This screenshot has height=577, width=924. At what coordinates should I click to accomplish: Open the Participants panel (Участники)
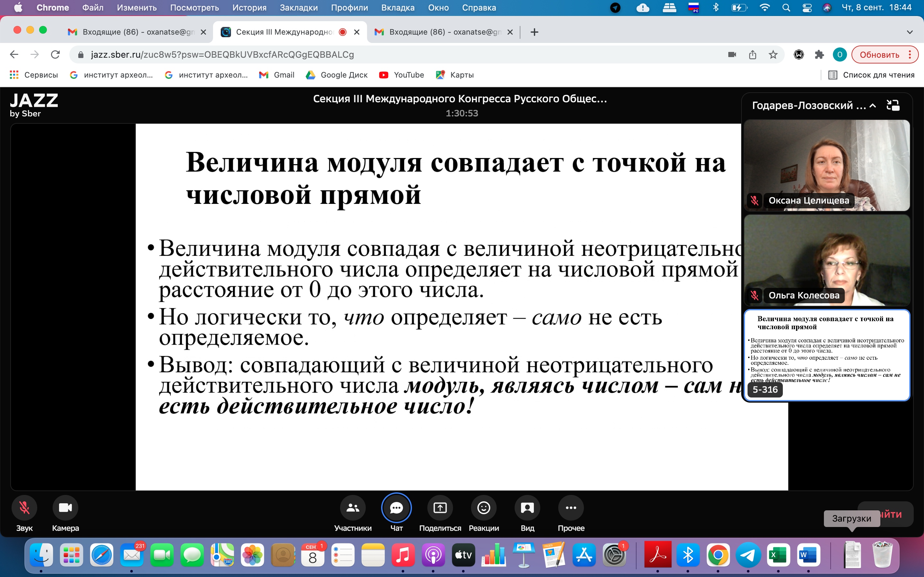(x=352, y=507)
